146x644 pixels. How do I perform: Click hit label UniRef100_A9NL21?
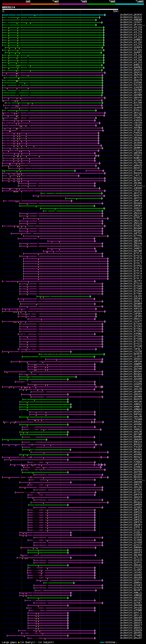tap(131, 593)
